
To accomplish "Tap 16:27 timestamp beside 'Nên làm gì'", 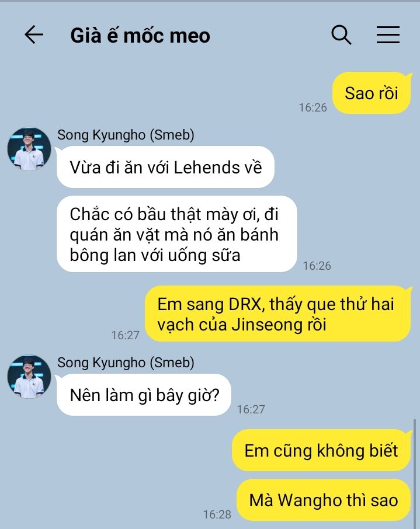I will [251, 409].
